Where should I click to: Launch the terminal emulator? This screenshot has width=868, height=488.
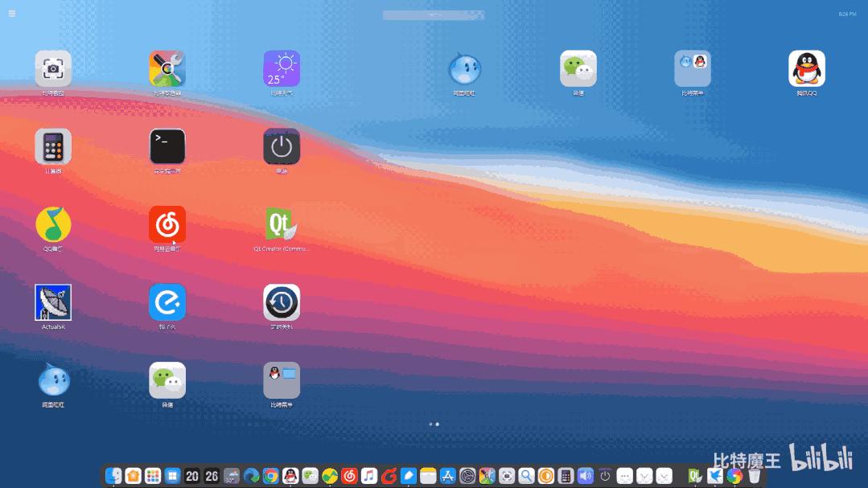point(167,148)
